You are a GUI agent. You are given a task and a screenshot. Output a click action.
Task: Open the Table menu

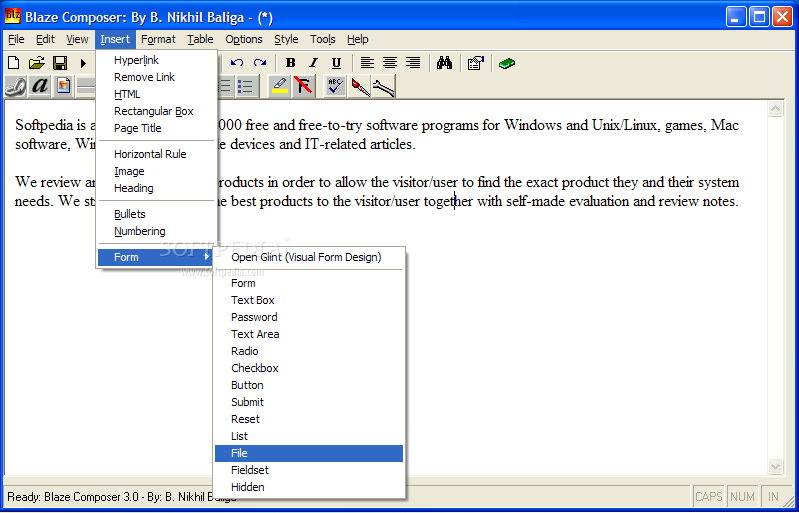point(200,39)
